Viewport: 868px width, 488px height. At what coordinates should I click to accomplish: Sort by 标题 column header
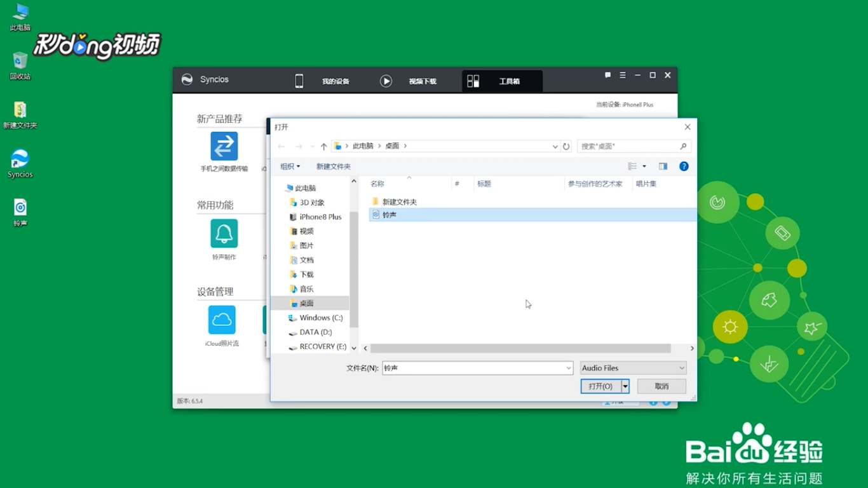point(520,184)
